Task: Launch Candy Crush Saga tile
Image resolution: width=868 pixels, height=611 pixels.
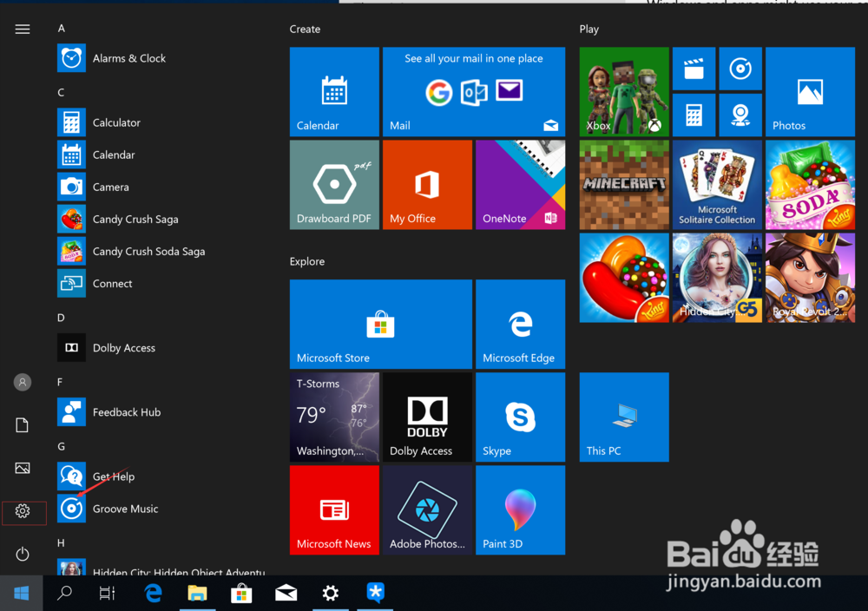Action: (x=624, y=278)
